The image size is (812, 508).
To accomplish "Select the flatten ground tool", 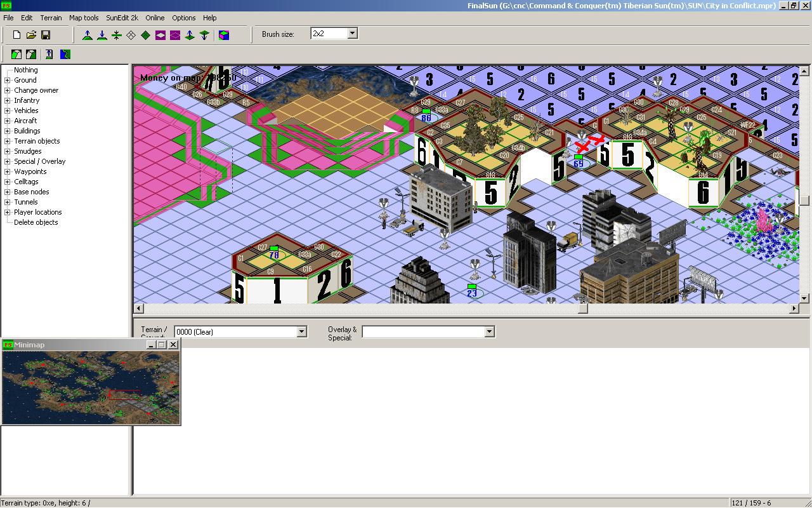I will (x=117, y=35).
